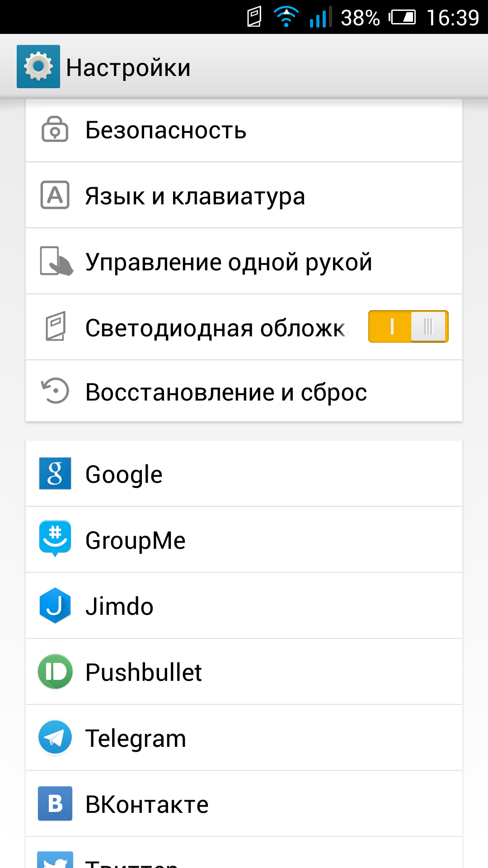The image size is (488, 868).
Task: Tap the Google account icon
Action: pos(55,473)
